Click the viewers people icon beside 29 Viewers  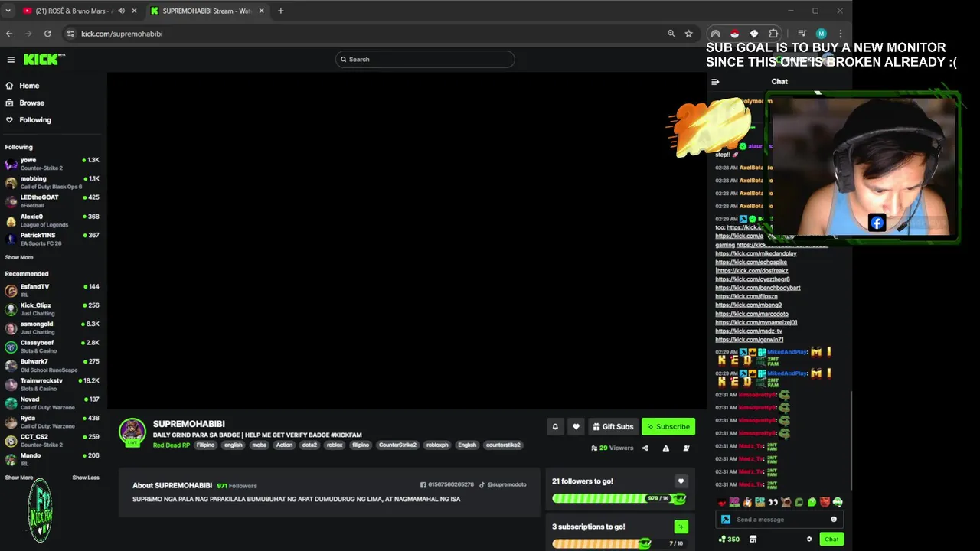tap(594, 448)
